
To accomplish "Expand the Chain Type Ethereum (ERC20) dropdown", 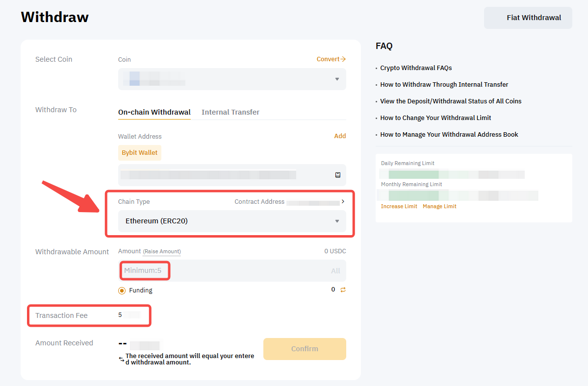I will pyautogui.click(x=232, y=221).
